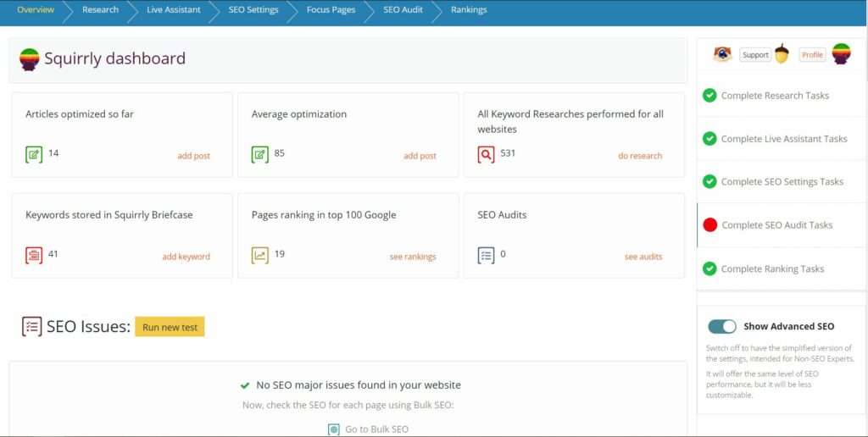
Task: Click the chart icon under Pages ranking
Action: (x=259, y=255)
